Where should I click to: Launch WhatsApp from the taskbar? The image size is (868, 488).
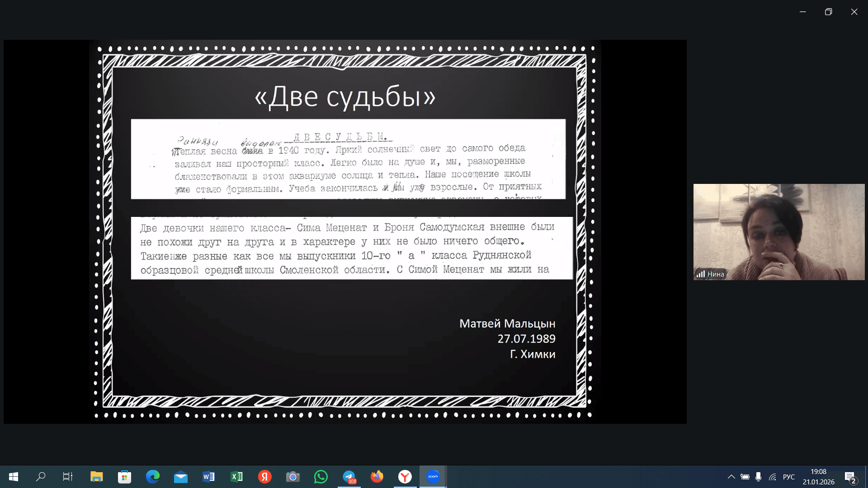(321, 477)
